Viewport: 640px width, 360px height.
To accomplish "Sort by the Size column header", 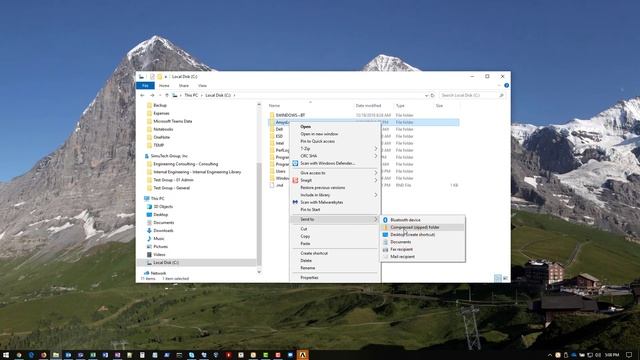I will point(439,106).
